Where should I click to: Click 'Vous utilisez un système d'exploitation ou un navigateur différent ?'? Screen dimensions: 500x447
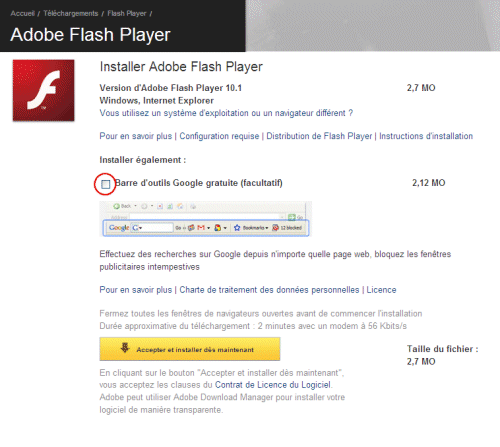(x=226, y=113)
